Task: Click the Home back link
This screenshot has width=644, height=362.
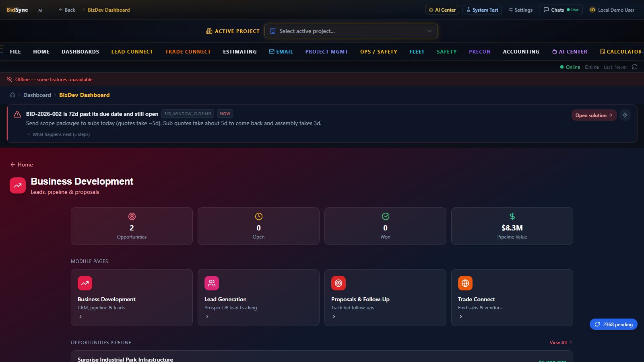Action: [x=22, y=165]
